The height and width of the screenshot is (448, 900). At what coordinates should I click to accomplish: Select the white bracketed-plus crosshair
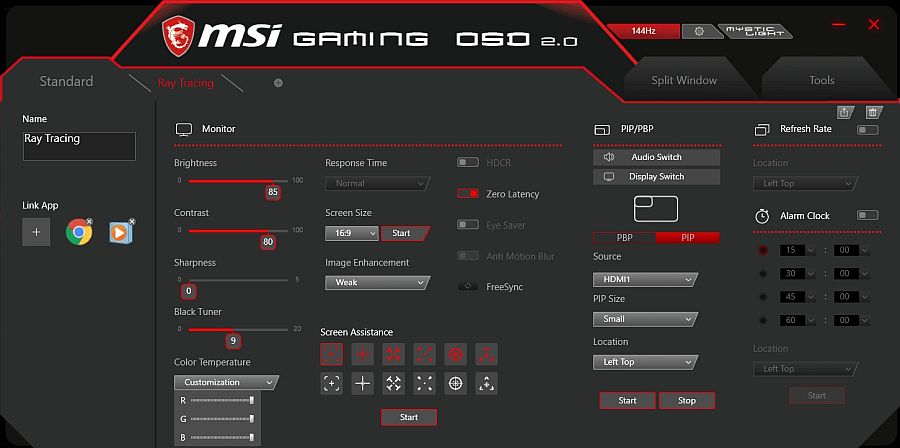click(x=332, y=383)
